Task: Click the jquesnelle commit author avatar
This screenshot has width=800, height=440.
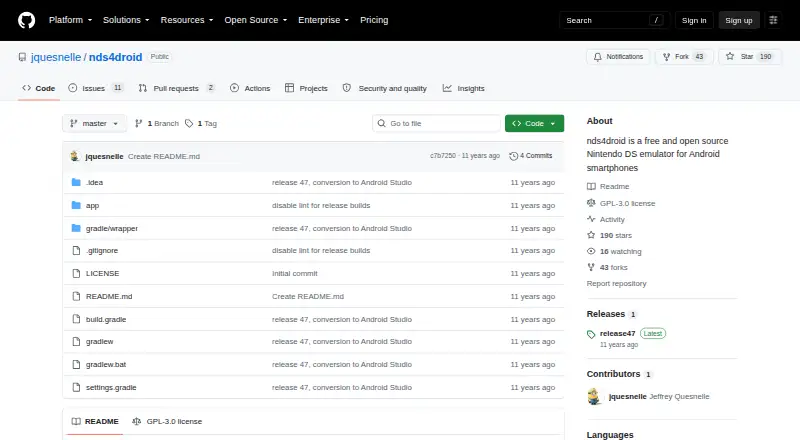Action: (75, 156)
